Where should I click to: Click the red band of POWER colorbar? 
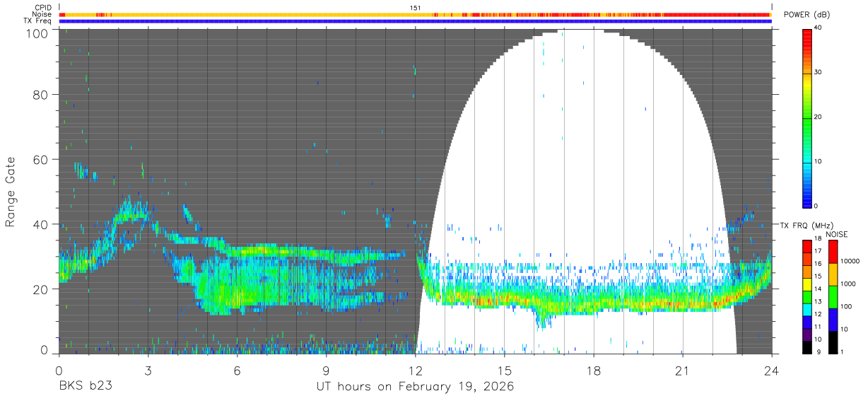[x=807, y=40]
